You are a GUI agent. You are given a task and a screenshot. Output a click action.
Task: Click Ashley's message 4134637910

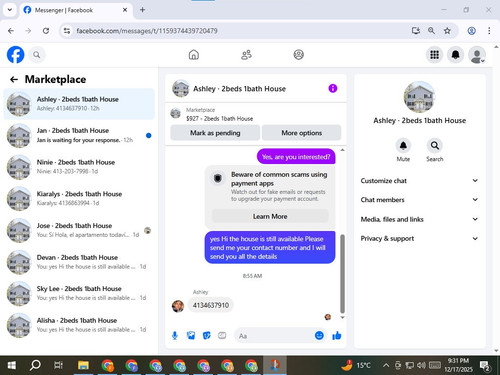point(211,305)
